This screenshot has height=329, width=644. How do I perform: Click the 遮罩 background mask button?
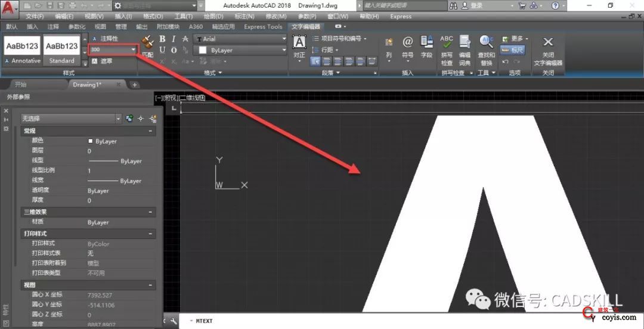(102, 61)
